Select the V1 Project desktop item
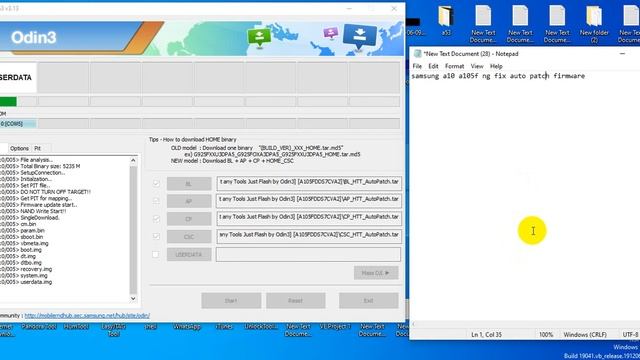Image resolution: width=640 pixels, height=360 pixels. tap(335, 327)
